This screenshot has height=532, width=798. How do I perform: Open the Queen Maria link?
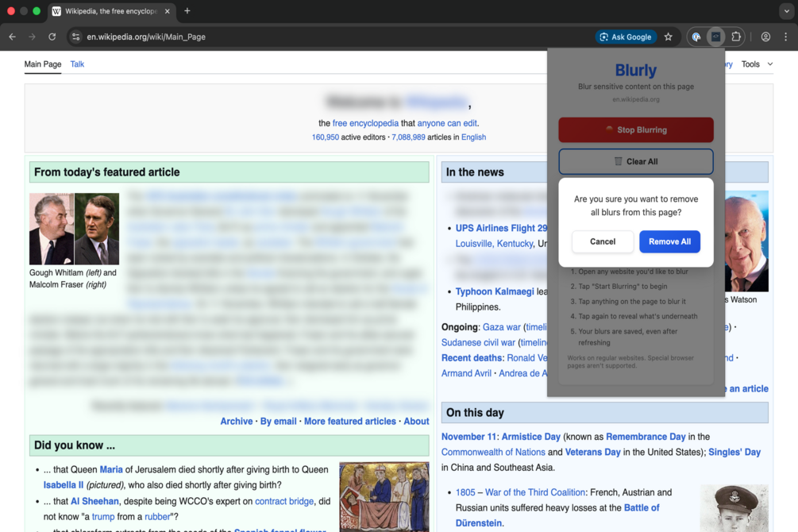pyautogui.click(x=111, y=469)
